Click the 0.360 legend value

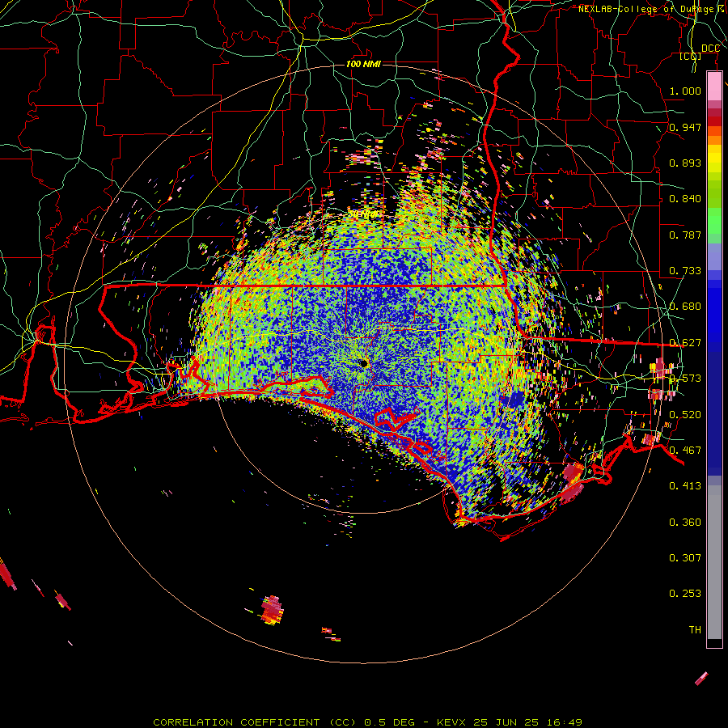[685, 523]
